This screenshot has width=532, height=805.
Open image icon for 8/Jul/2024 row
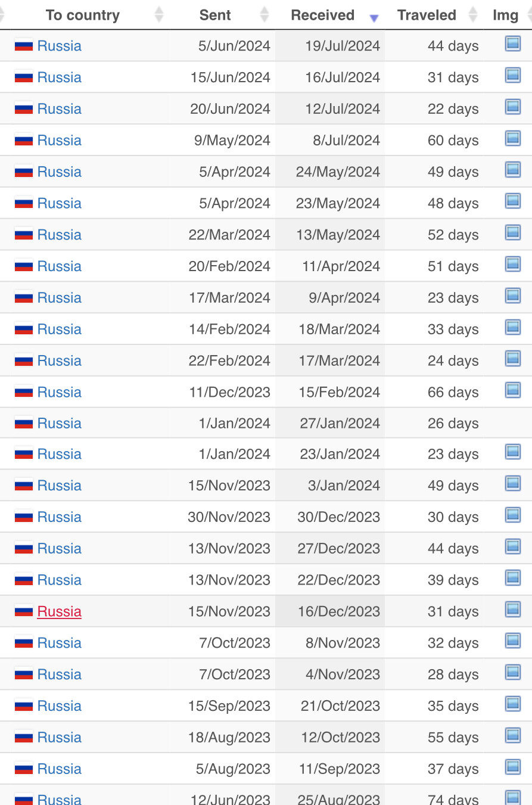tap(512, 138)
